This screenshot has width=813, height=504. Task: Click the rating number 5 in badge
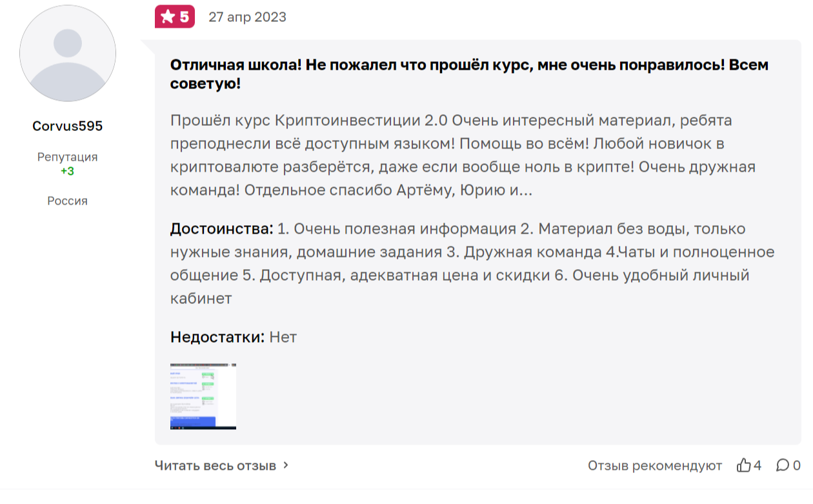(185, 17)
